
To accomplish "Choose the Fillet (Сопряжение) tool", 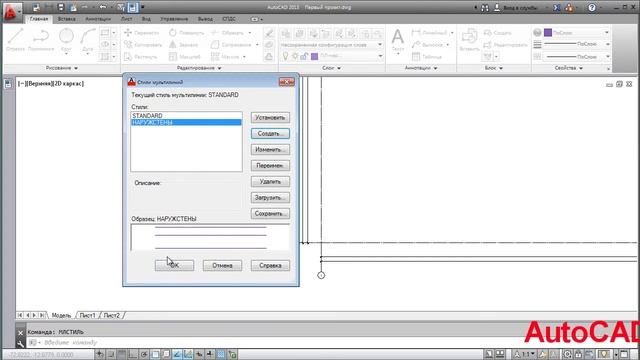I will [231, 44].
